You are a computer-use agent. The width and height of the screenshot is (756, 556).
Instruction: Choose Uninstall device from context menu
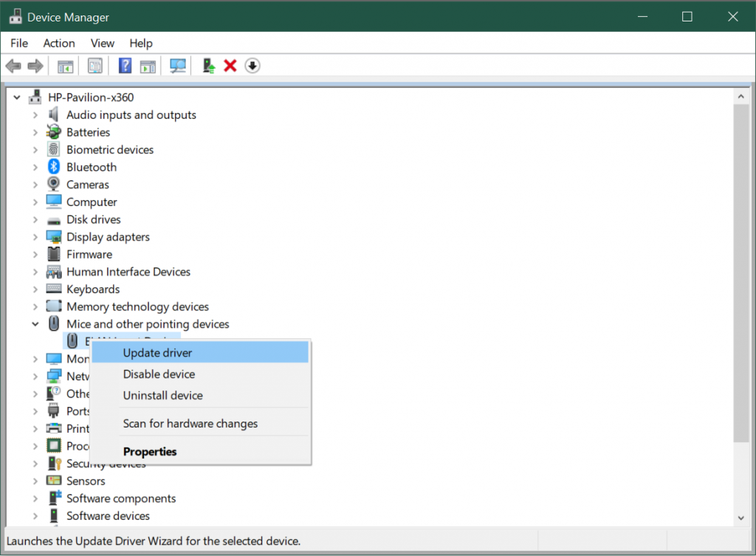(x=199, y=395)
